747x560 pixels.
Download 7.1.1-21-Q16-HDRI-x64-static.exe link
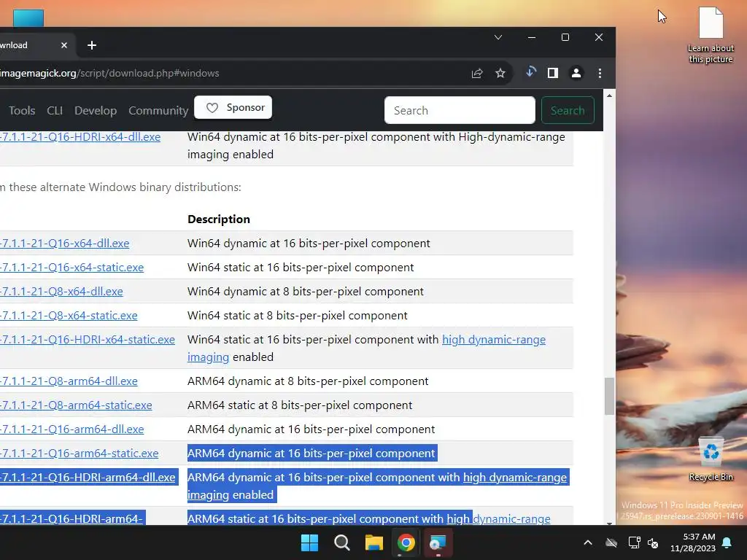(88, 340)
